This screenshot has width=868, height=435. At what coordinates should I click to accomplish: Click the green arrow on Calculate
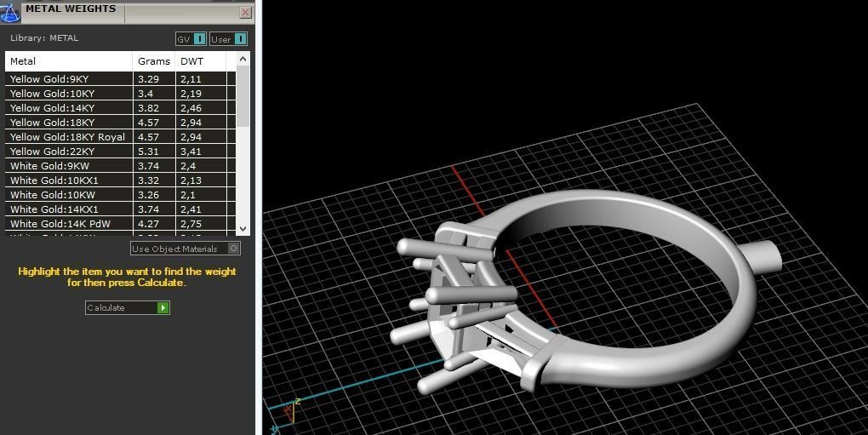tap(163, 307)
